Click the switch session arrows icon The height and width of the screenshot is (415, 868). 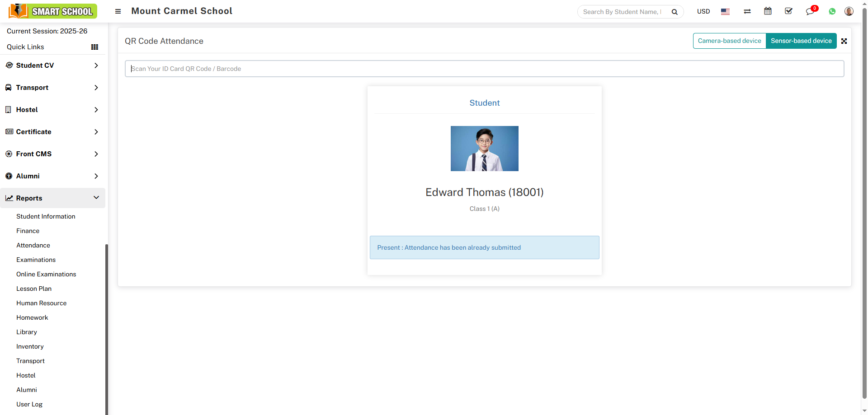click(747, 11)
